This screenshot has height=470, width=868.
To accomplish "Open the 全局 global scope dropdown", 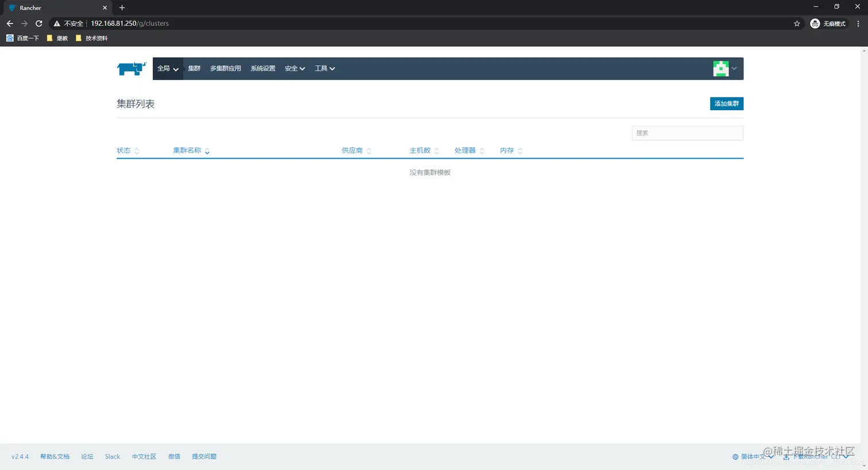I will coord(168,68).
